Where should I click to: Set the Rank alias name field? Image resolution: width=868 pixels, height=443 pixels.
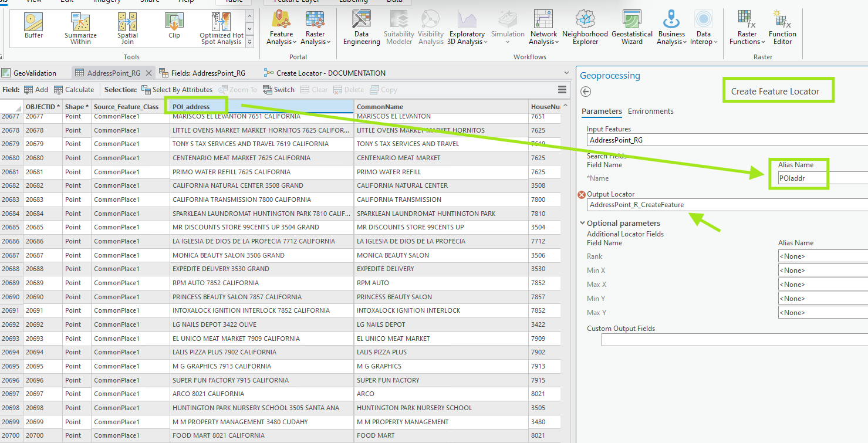click(x=823, y=256)
